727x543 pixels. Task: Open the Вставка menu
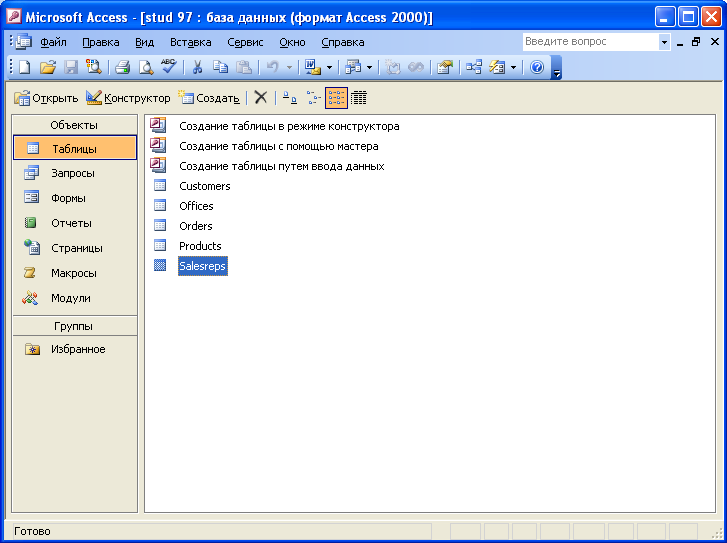(x=191, y=42)
